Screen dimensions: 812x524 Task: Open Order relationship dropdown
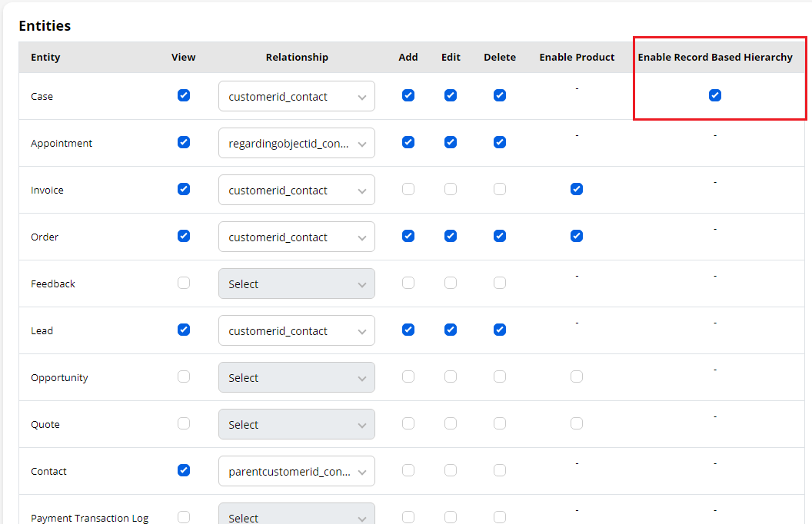tap(297, 237)
